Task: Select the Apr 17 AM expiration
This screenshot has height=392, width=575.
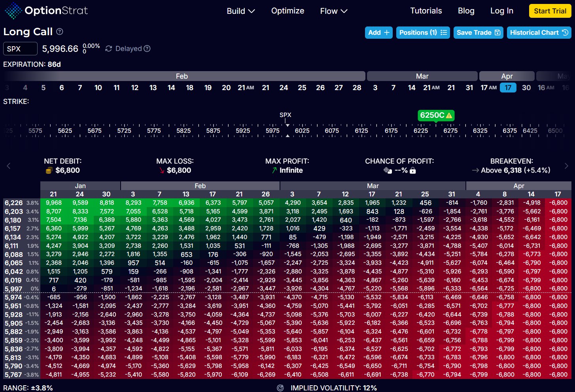Action: [488, 88]
